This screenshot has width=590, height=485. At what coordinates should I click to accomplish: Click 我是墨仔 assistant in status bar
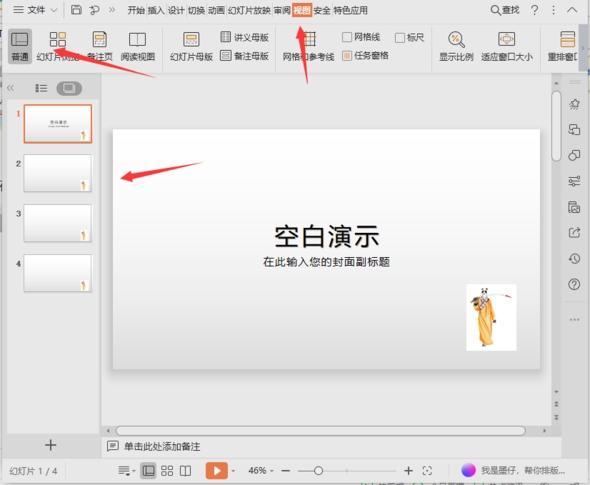(514, 470)
